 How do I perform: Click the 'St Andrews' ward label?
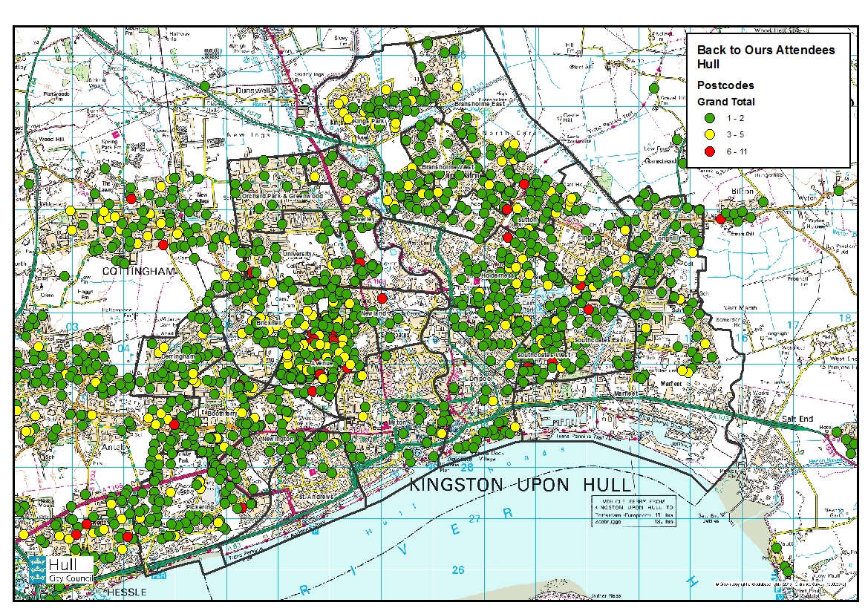[316, 497]
